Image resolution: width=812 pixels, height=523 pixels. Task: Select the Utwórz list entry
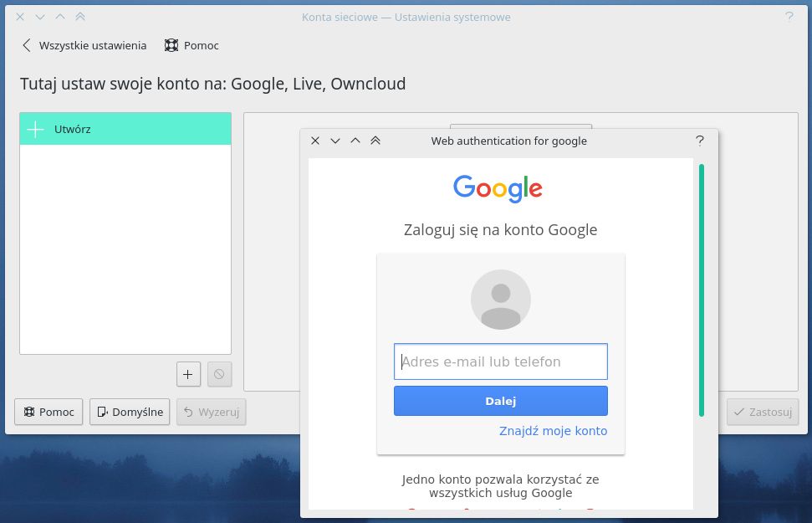pos(125,129)
